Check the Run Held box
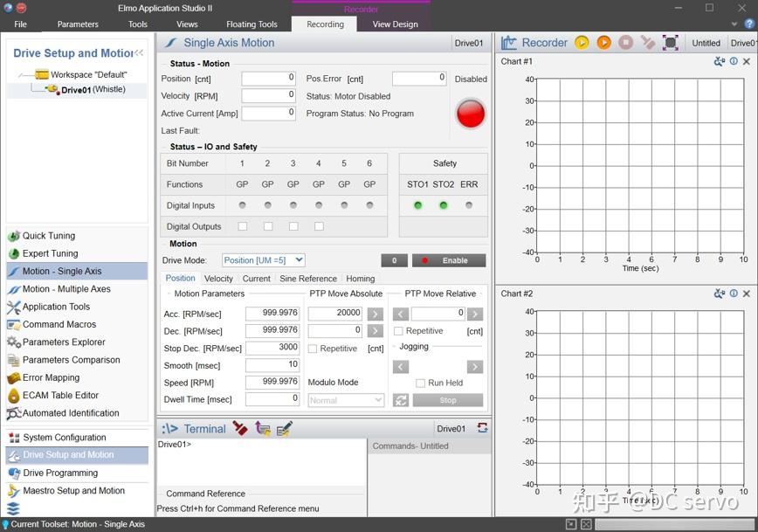 421,383
